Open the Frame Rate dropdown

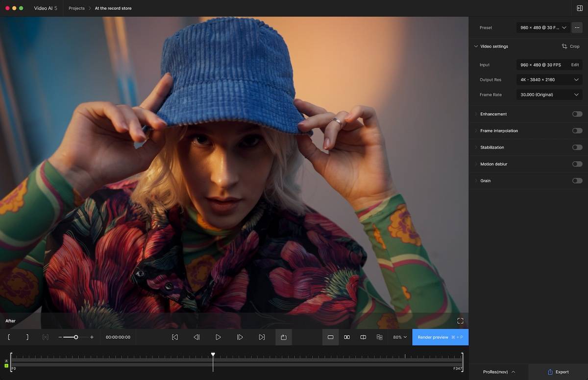(x=549, y=95)
